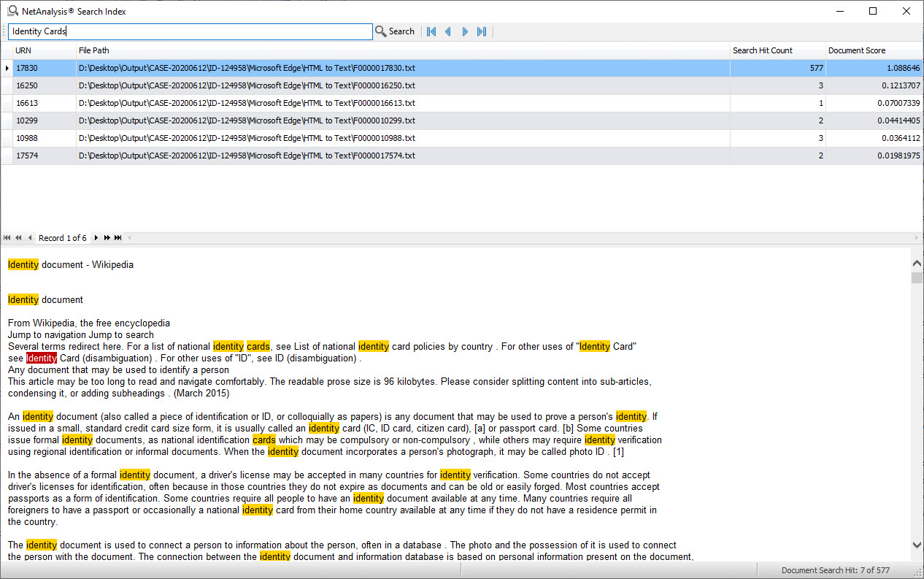The width and height of the screenshot is (924, 579).
Task: Skip to previous page of records
Action: (x=18, y=238)
